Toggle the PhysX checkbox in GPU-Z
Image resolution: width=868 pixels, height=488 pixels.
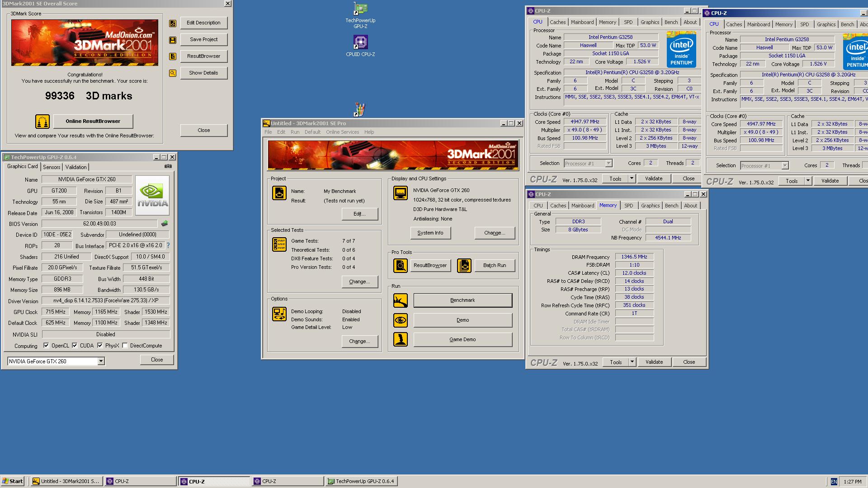(x=100, y=346)
